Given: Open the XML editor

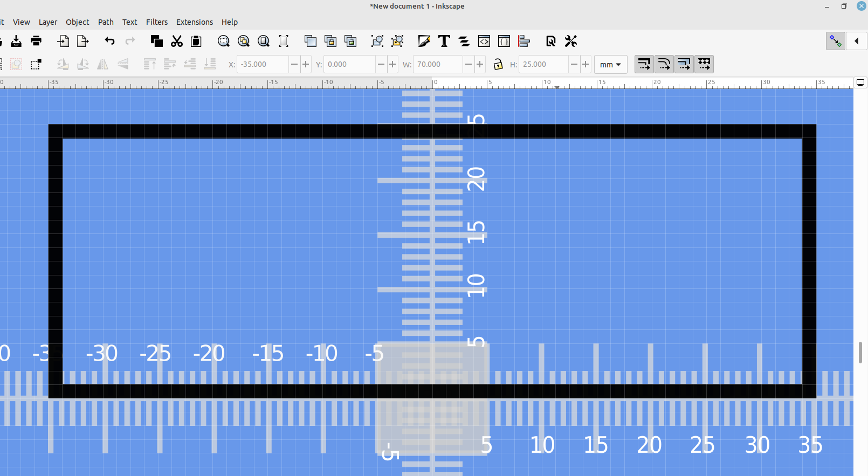Looking at the screenshot, I should point(484,41).
